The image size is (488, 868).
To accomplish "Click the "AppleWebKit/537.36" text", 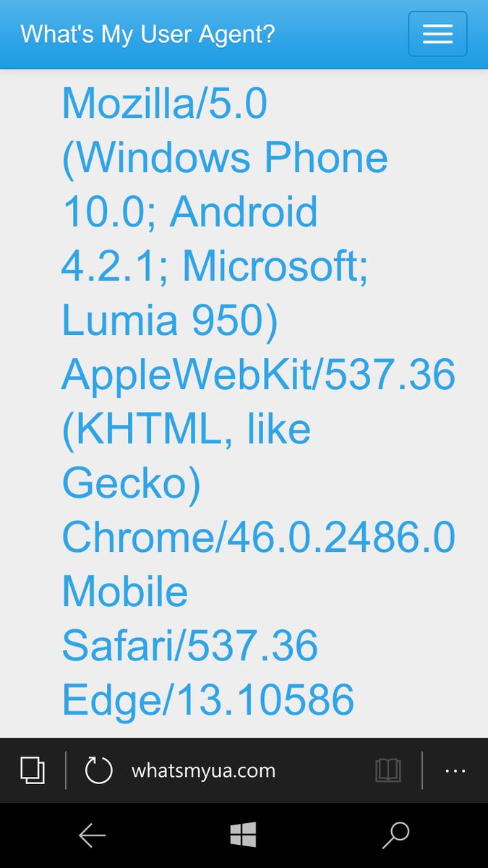I will pyautogui.click(x=258, y=375).
